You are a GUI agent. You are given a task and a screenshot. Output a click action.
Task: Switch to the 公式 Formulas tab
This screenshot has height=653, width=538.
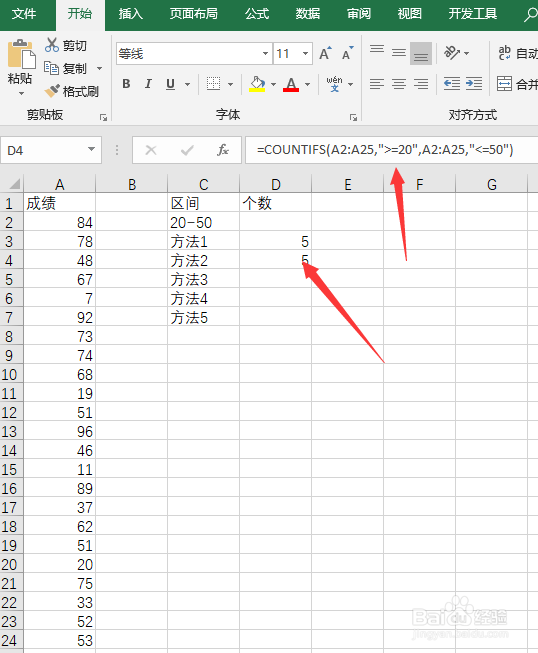point(257,14)
